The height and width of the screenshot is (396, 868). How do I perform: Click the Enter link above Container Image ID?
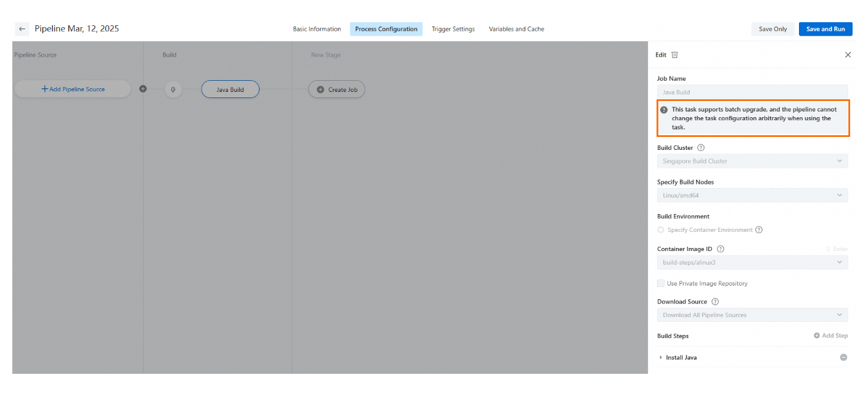click(837, 249)
